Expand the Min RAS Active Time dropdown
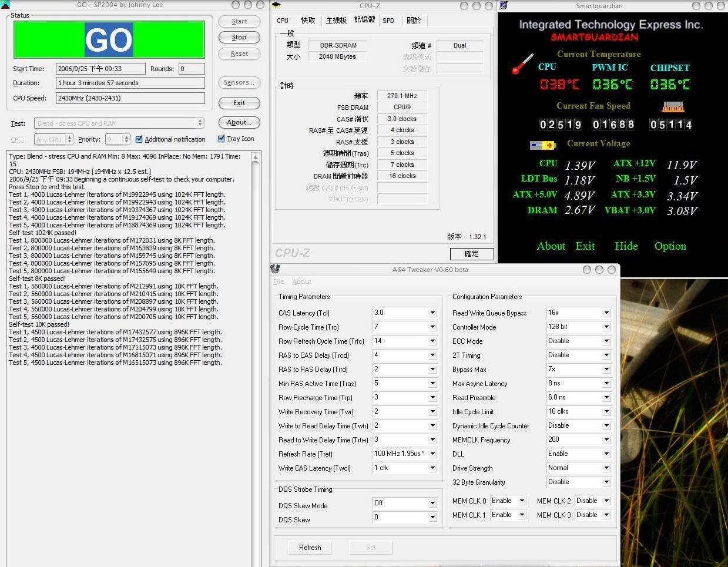Image resolution: width=728 pixels, height=567 pixels. click(x=432, y=383)
